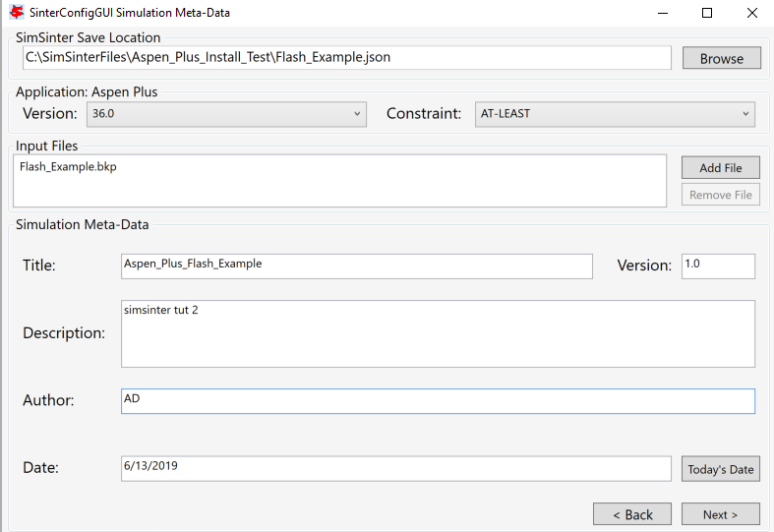Image resolution: width=774 pixels, height=532 pixels.
Task: Click the Browse button for save location
Action: (x=721, y=58)
